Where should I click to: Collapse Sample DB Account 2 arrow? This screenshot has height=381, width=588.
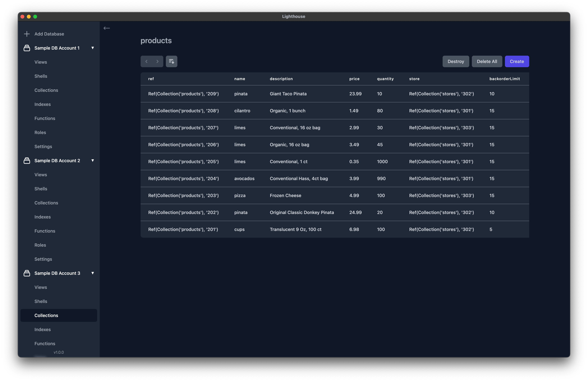pos(93,160)
